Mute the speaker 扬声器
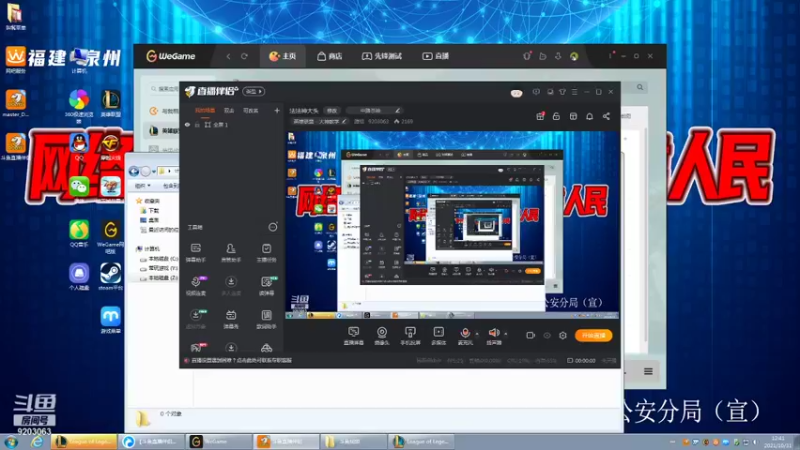This screenshot has height=450, width=800. [493, 335]
